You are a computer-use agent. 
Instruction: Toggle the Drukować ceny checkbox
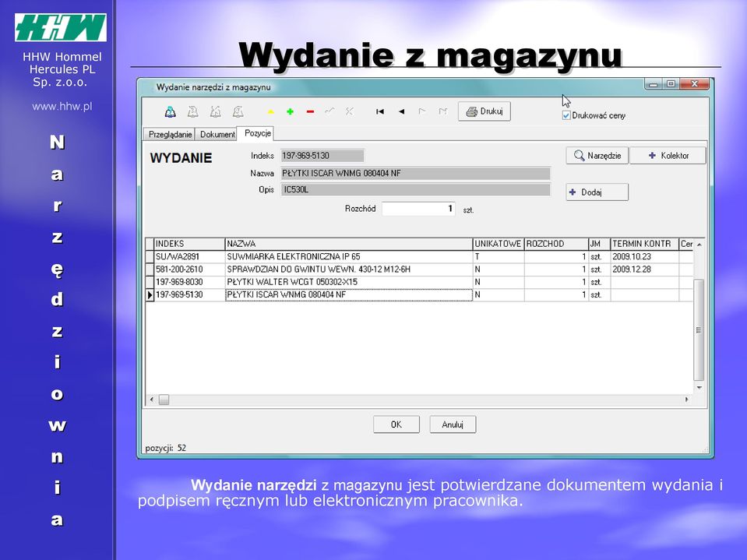coord(566,115)
